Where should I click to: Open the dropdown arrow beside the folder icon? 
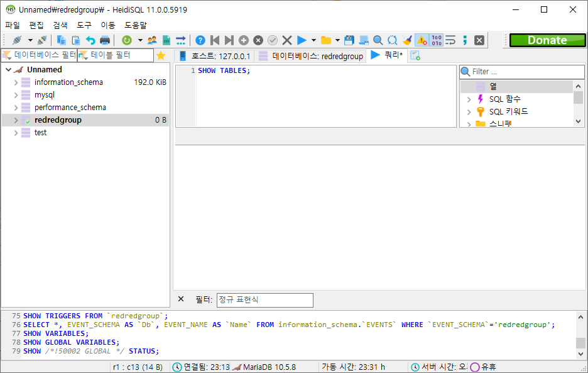click(x=337, y=40)
